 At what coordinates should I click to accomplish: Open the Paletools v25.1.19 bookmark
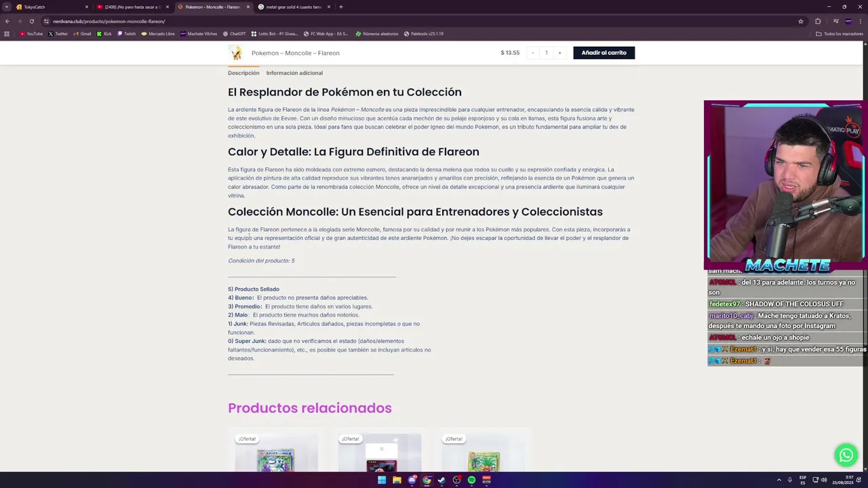pos(424,34)
